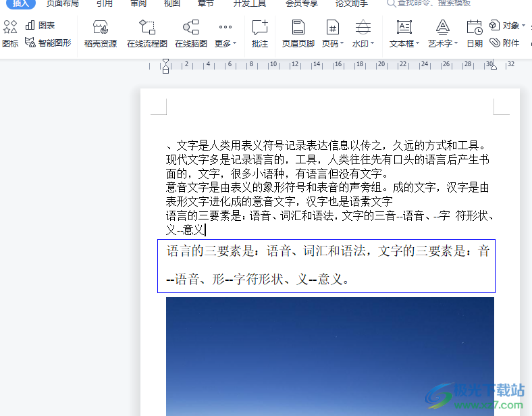Open the 开发工具 tab
Screen dimensions: 532x416
(x=250, y=3)
